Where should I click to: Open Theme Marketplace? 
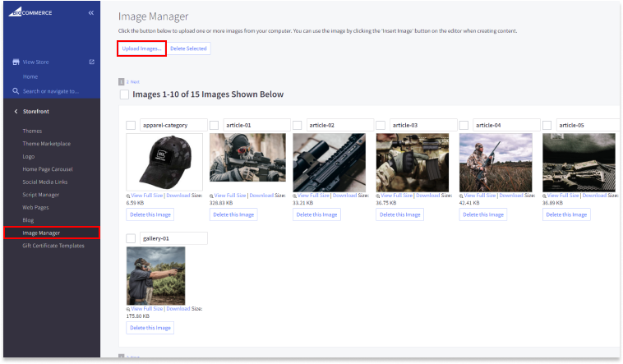47,144
